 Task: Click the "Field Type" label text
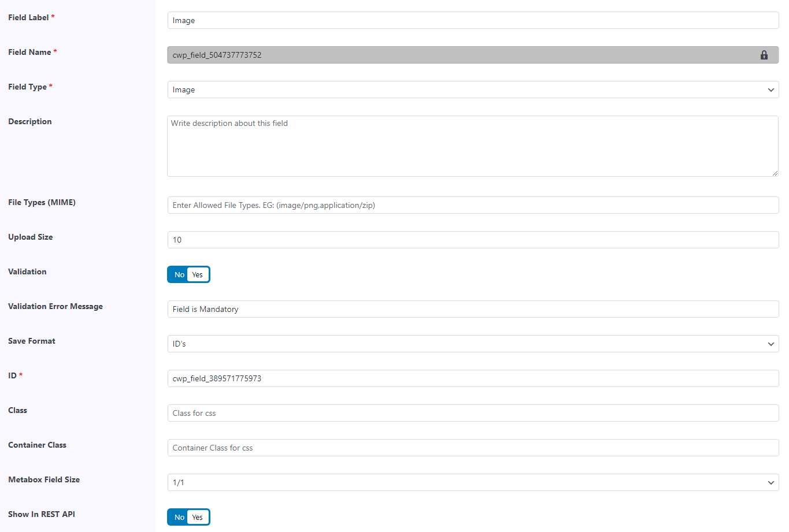(27, 87)
